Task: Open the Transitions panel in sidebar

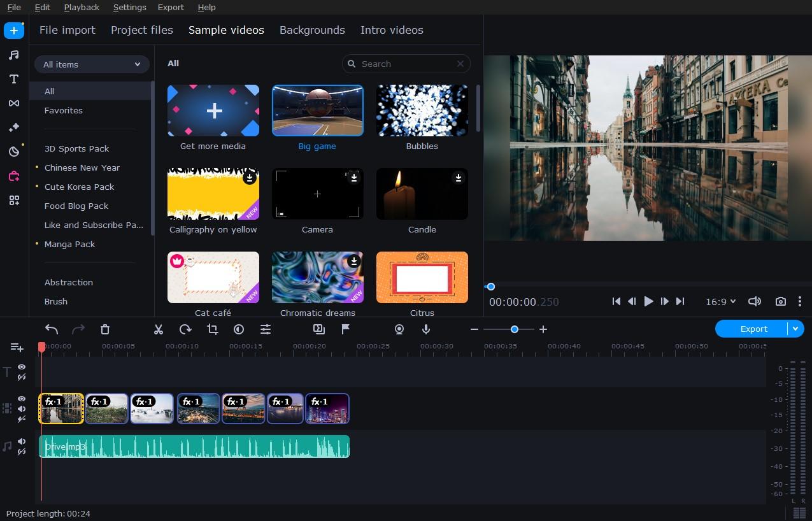Action: (13, 103)
